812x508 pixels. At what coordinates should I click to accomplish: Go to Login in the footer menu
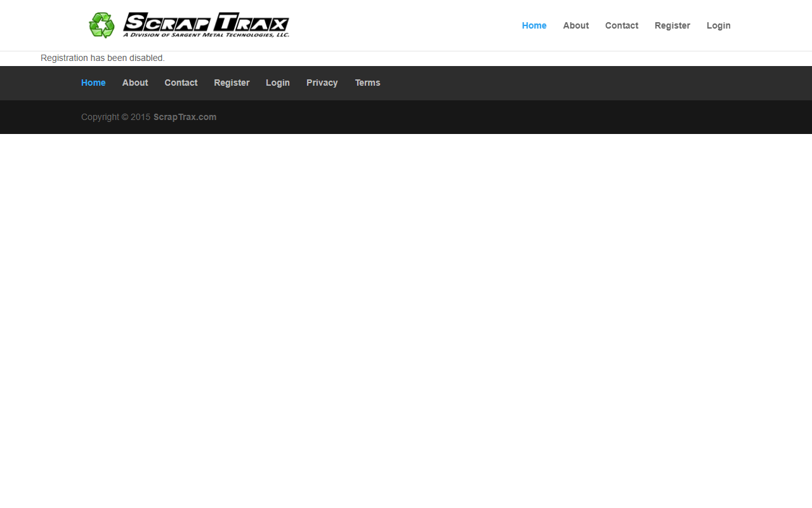pyautogui.click(x=278, y=83)
